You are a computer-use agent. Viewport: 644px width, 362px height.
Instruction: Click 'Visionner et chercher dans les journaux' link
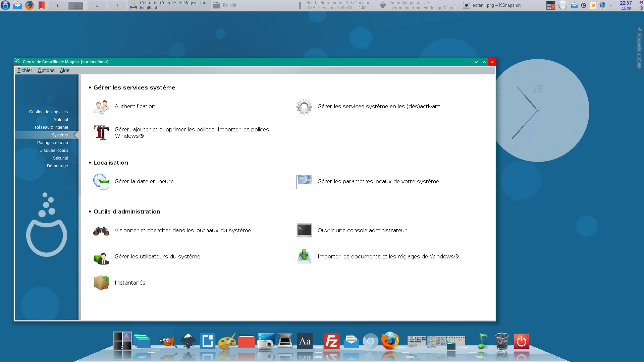(x=182, y=231)
